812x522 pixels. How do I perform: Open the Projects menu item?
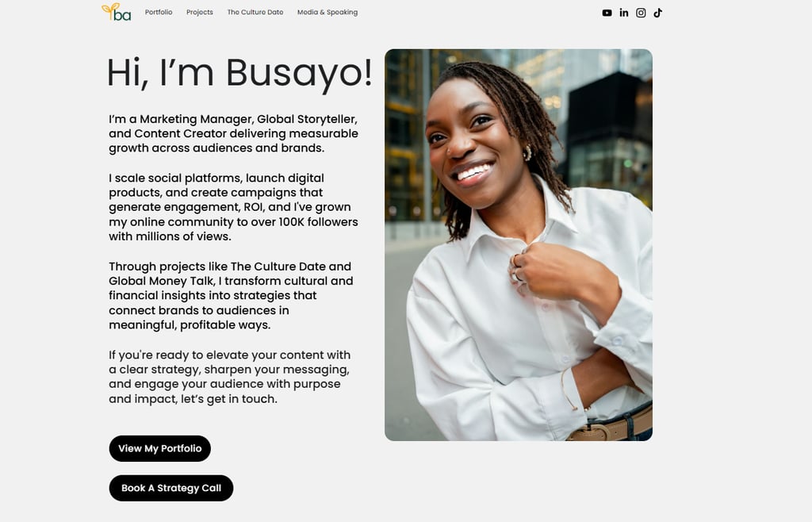199,12
